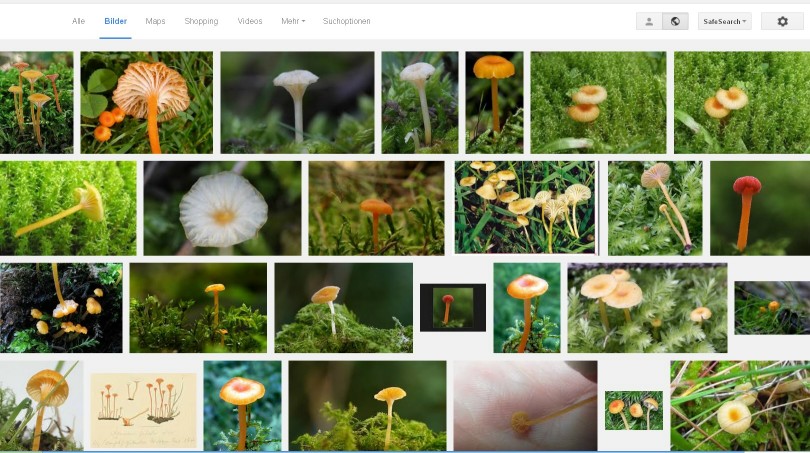Switch to Videos results
The height and width of the screenshot is (453, 810).
[250, 21]
